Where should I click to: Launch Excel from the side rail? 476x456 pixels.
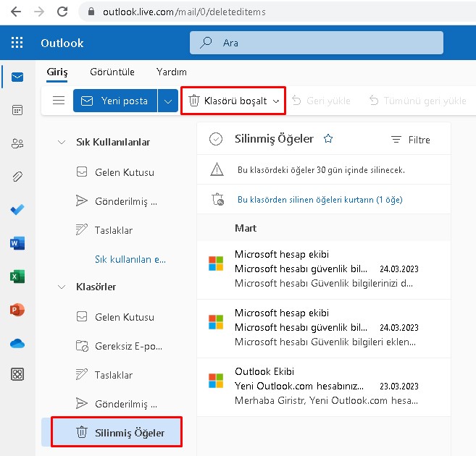(x=17, y=276)
